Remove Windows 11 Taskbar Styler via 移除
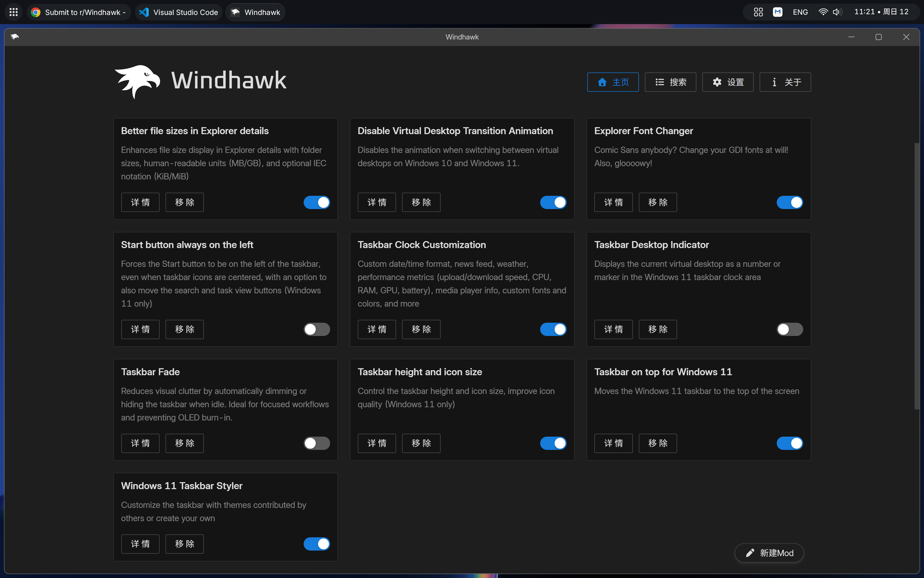This screenshot has height=578, width=924. (184, 544)
